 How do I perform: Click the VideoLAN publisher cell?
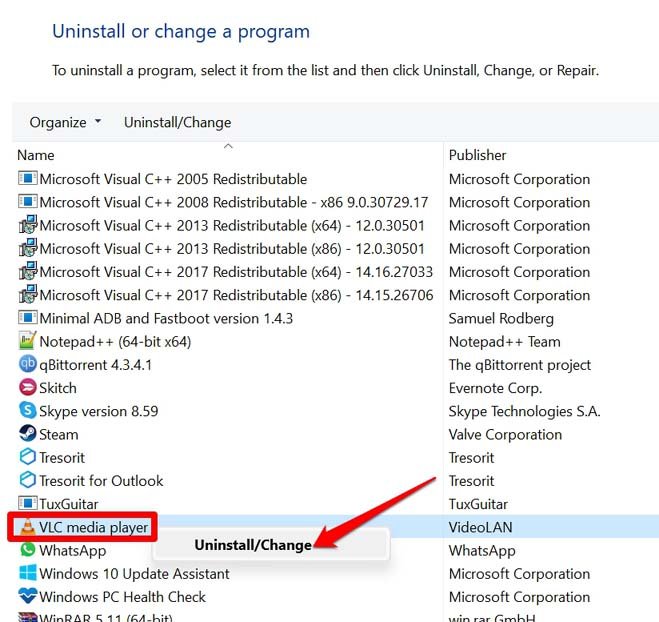[480, 527]
